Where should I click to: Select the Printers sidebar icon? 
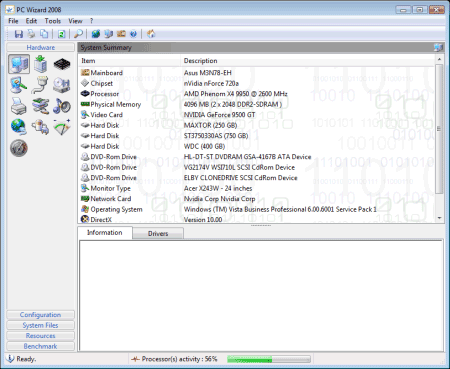click(19, 106)
